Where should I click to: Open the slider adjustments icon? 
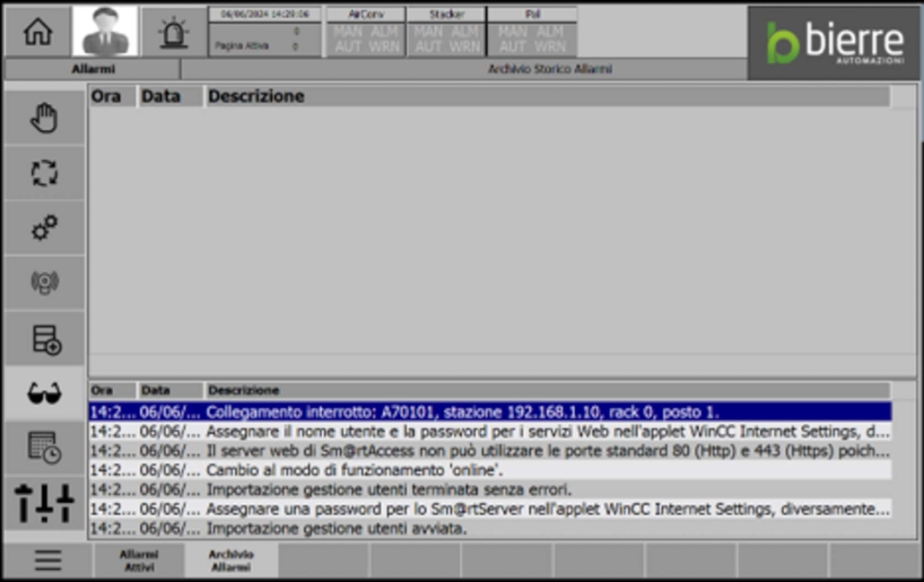pos(45,503)
